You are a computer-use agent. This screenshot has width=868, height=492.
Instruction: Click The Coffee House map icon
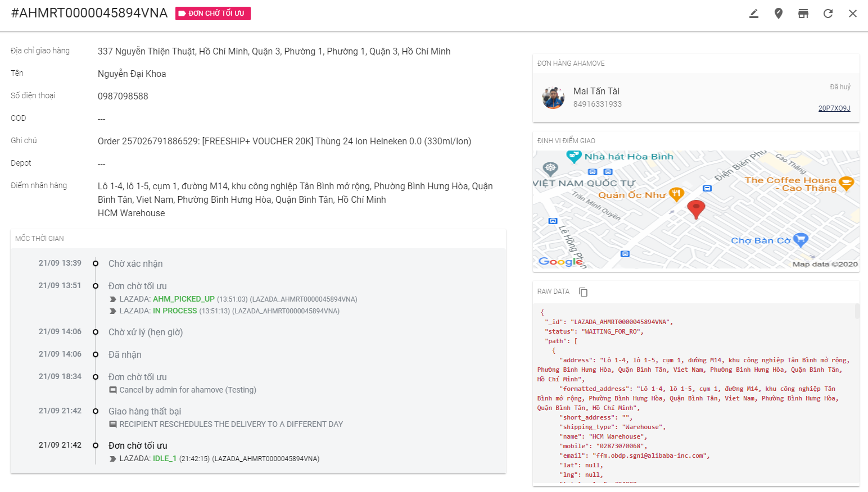point(846,183)
